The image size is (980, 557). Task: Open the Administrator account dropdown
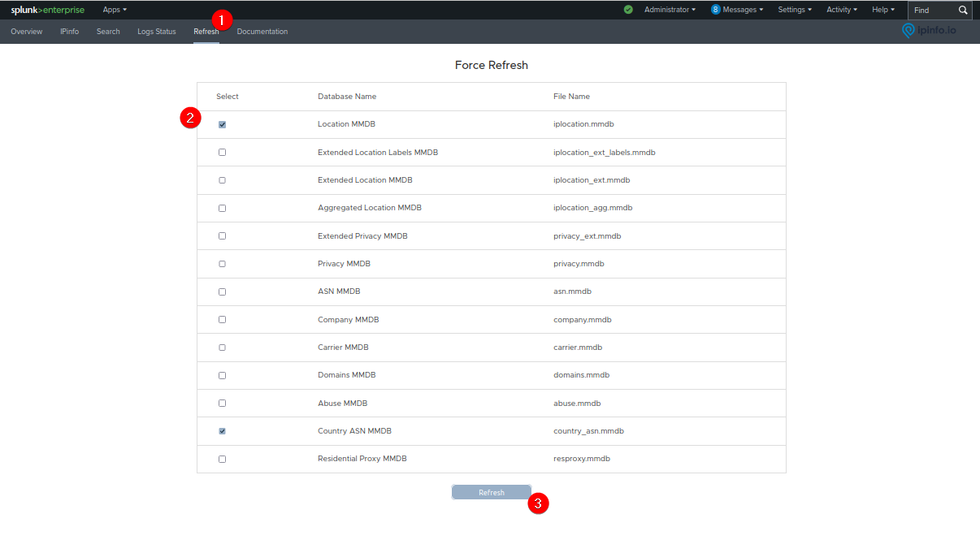669,10
